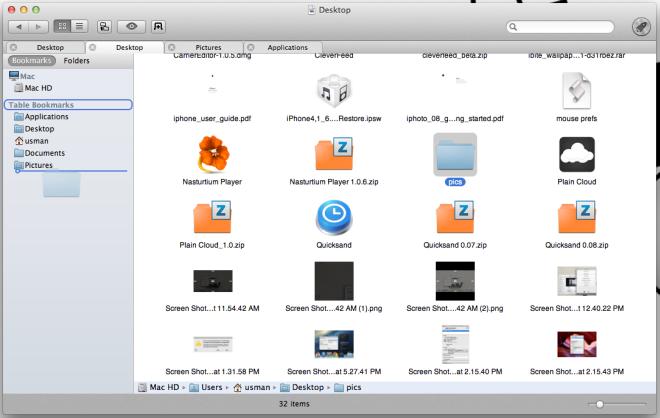Select the Screen Shot 2.15.40 PM thumbnail
This screenshot has height=418, width=660.
pos(455,344)
